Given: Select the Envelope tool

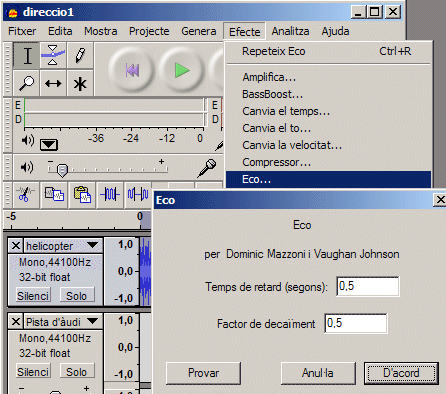Looking at the screenshot, I should (53, 56).
